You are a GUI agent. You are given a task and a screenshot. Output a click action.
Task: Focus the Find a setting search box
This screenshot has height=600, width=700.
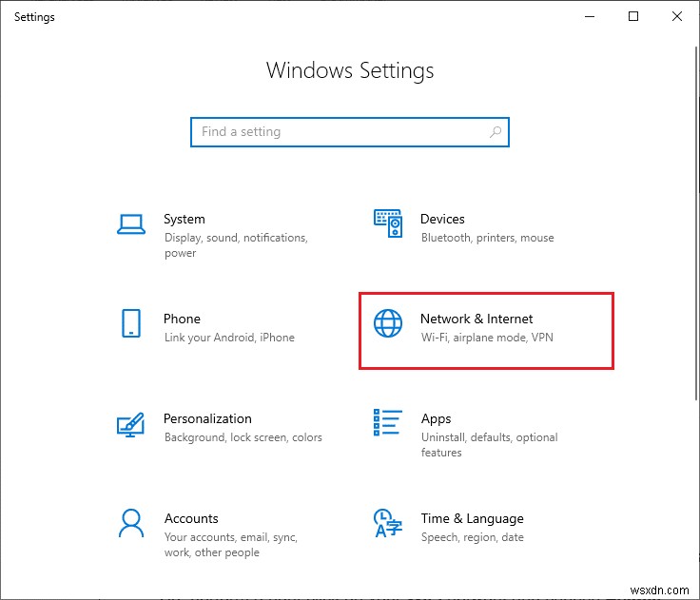(x=350, y=132)
